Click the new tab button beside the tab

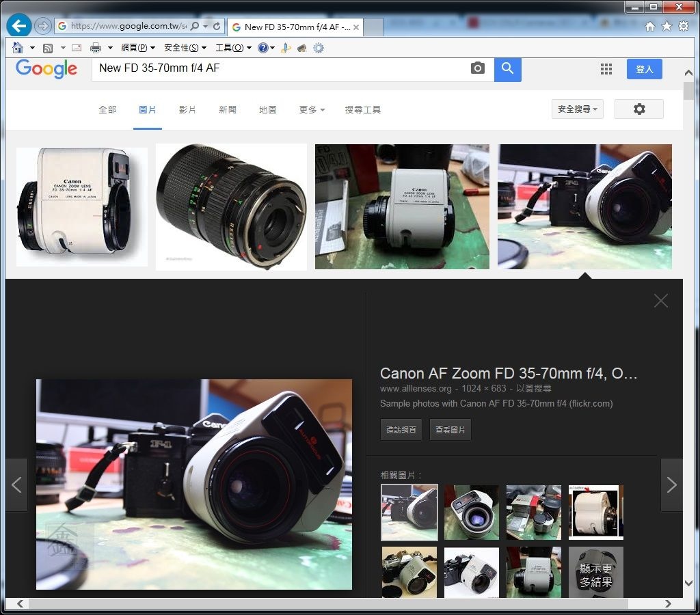[373, 27]
